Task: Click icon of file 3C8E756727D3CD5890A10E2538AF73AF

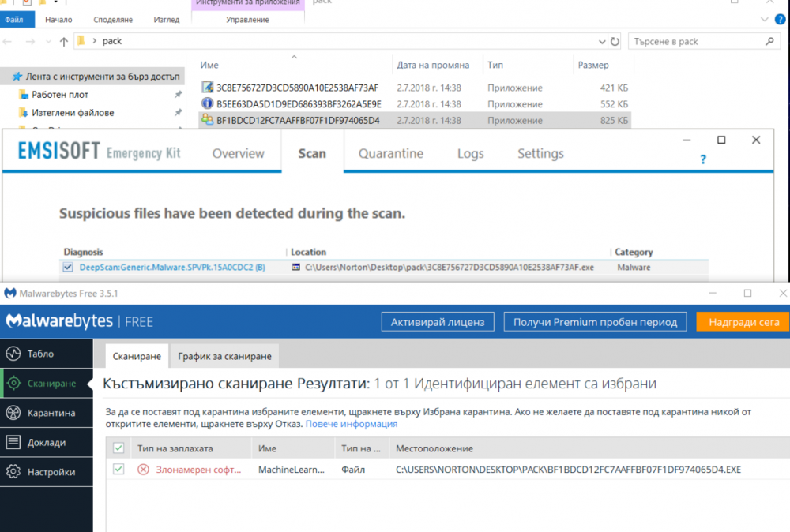Action: coord(207,87)
